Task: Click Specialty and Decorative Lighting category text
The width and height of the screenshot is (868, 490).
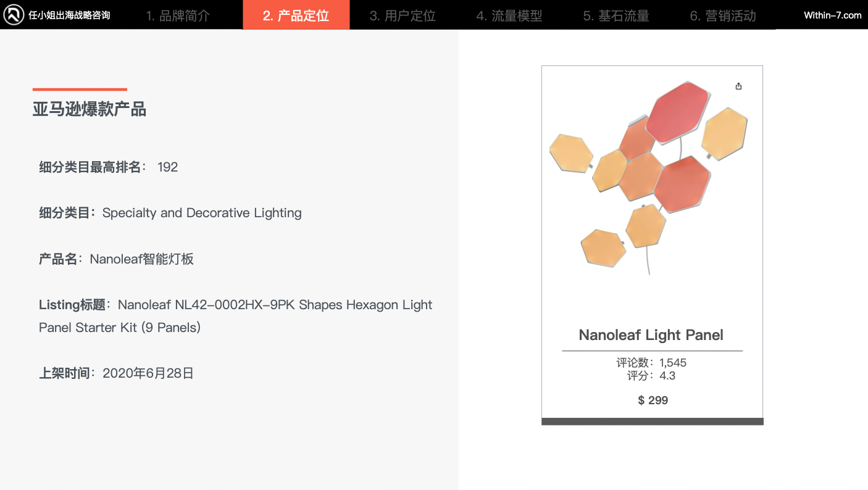Action: 202,213
